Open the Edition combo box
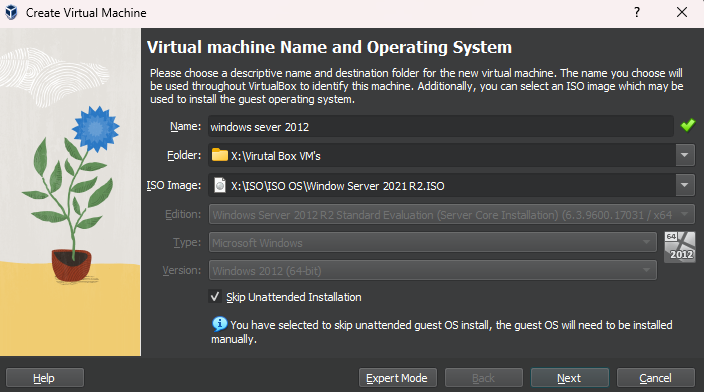Image resolution: width=704 pixels, height=392 pixels. tap(452, 215)
